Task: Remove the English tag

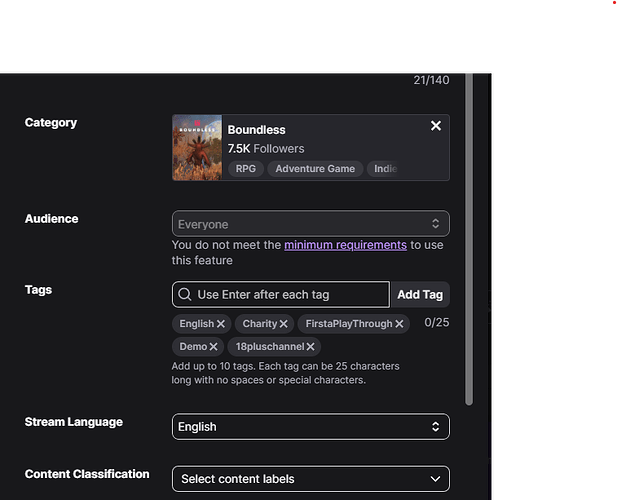Action: point(221,324)
